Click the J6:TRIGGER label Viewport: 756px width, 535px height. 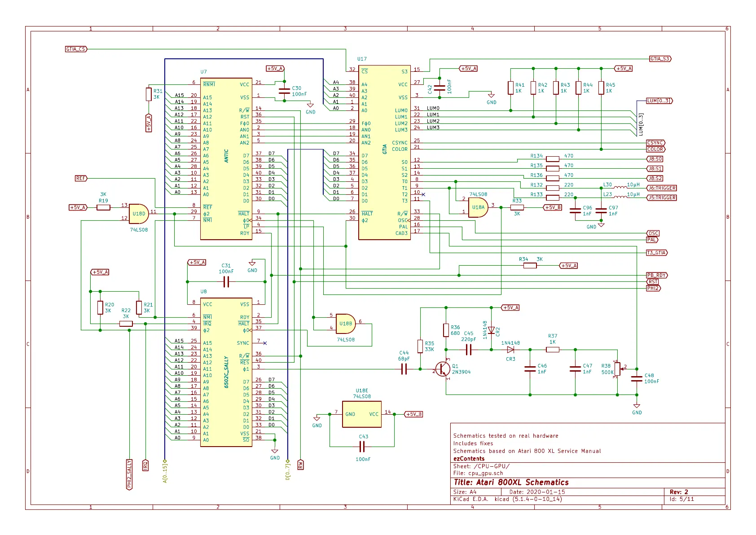tap(662, 188)
